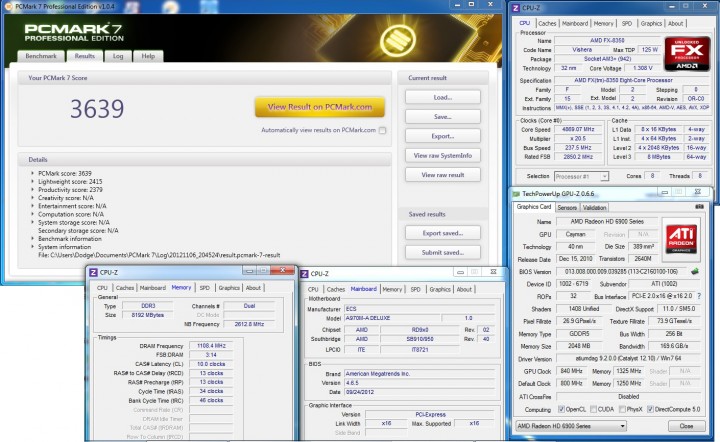Expand the Entertainment score: N/A row
The height and width of the screenshot is (442, 720).
click(33, 206)
